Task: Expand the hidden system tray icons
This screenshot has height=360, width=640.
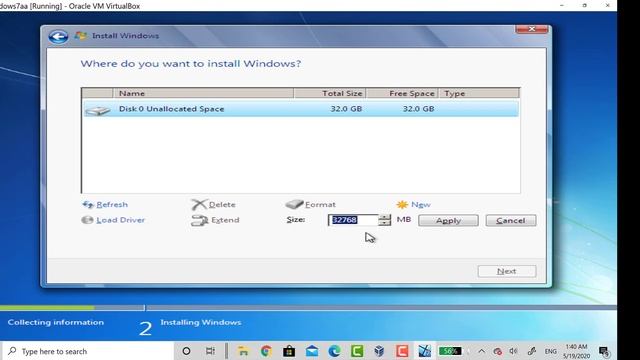Action: coord(482,351)
